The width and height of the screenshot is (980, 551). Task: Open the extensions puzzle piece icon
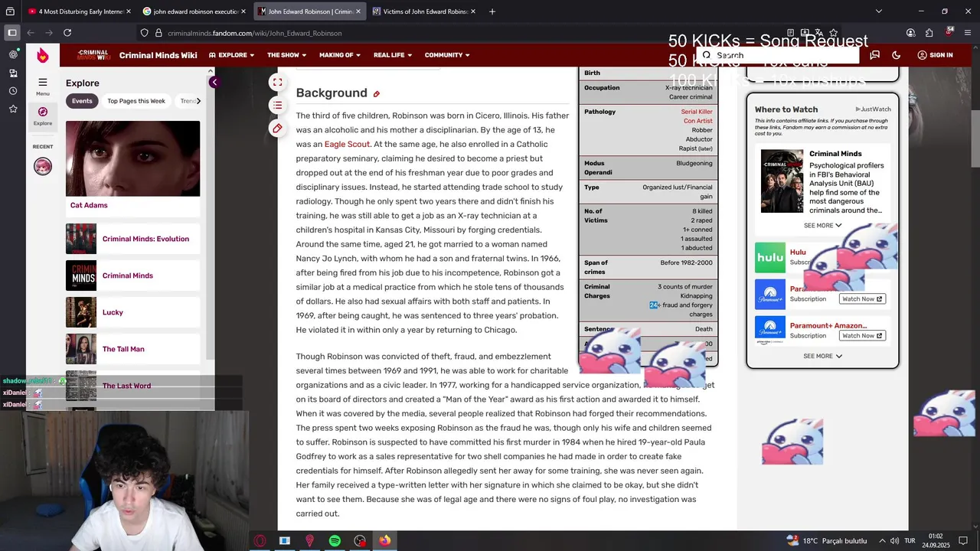(929, 33)
